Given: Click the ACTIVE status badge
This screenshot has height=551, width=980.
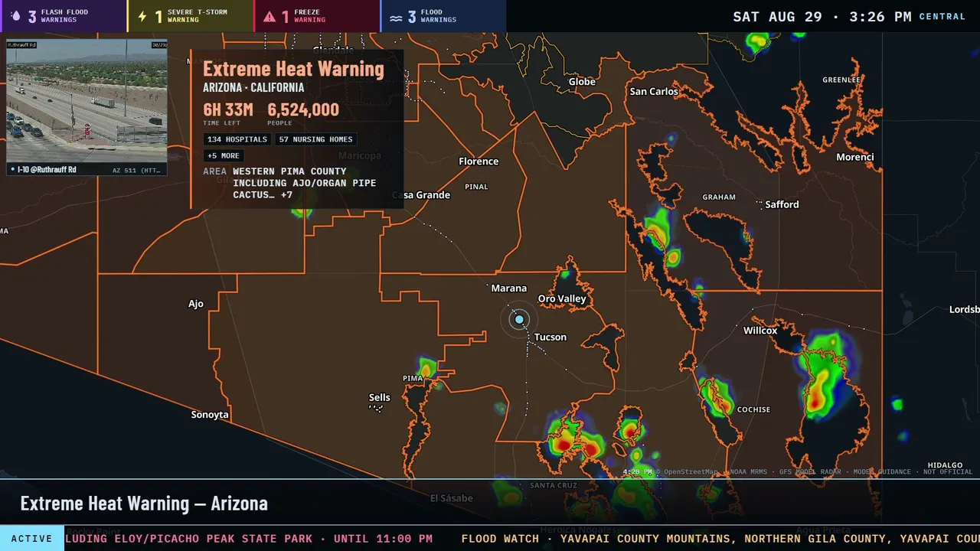Looking at the screenshot, I should (32, 539).
